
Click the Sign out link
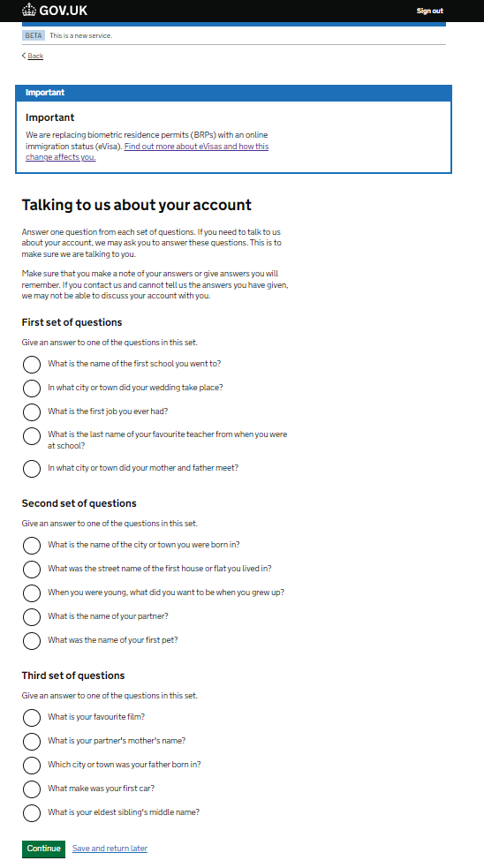coord(430,11)
